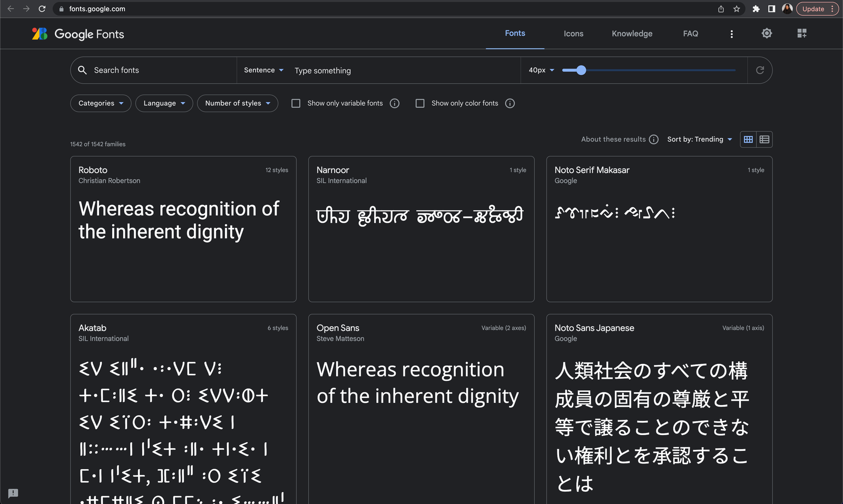Image resolution: width=843 pixels, height=504 pixels.
Task: Switch to grid view layout
Action: [748, 140]
